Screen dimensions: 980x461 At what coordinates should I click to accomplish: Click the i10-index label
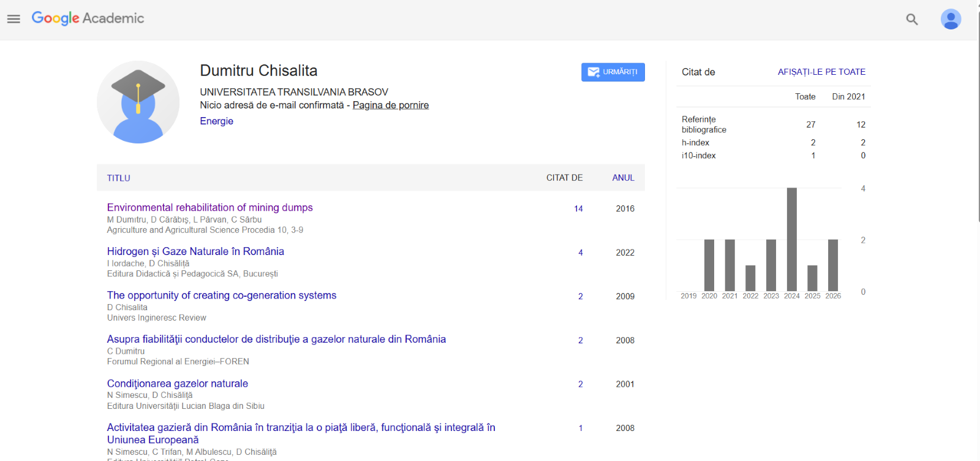click(698, 155)
